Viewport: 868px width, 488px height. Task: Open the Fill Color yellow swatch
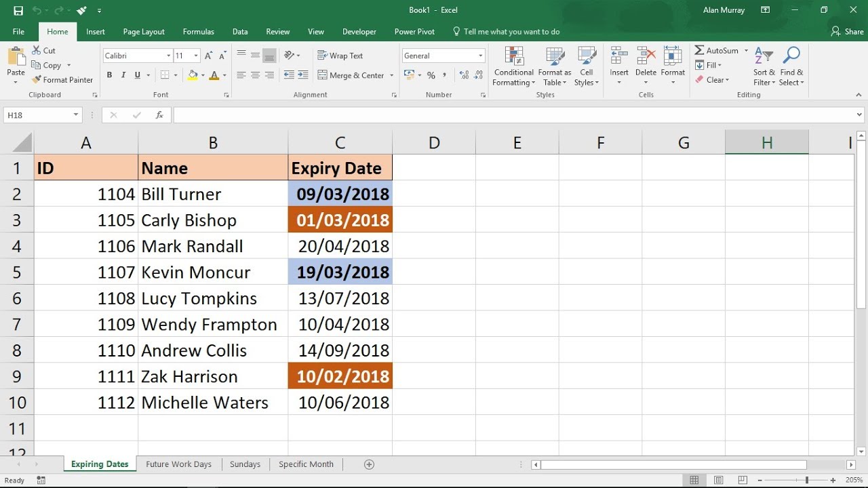[x=193, y=75]
